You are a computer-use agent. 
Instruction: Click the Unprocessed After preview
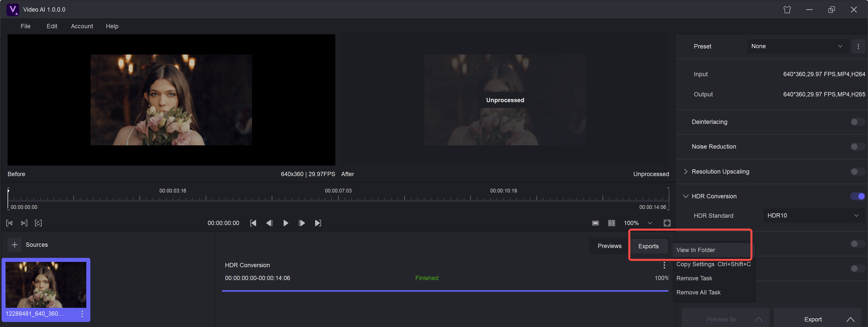click(x=505, y=100)
